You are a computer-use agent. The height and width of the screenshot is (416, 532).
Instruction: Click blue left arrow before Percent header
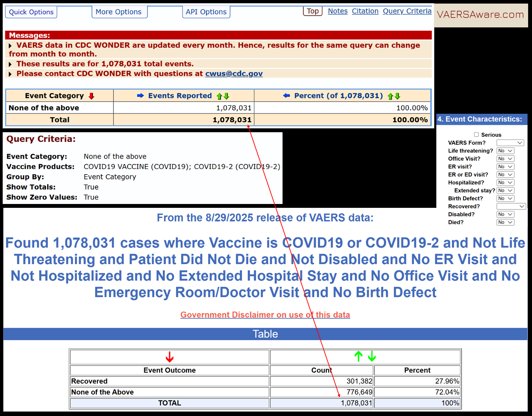(286, 96)
